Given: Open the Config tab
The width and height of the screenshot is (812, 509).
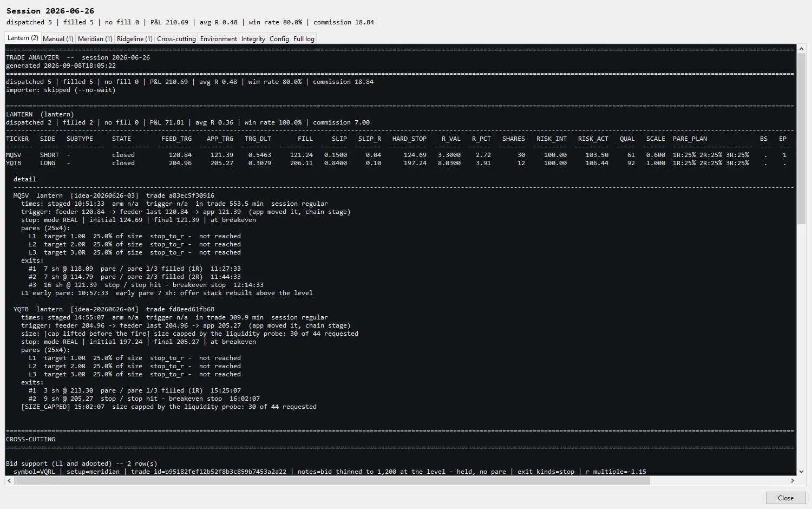Looking at the screenshot, I should pyautogui.click(x=279, y=38).
